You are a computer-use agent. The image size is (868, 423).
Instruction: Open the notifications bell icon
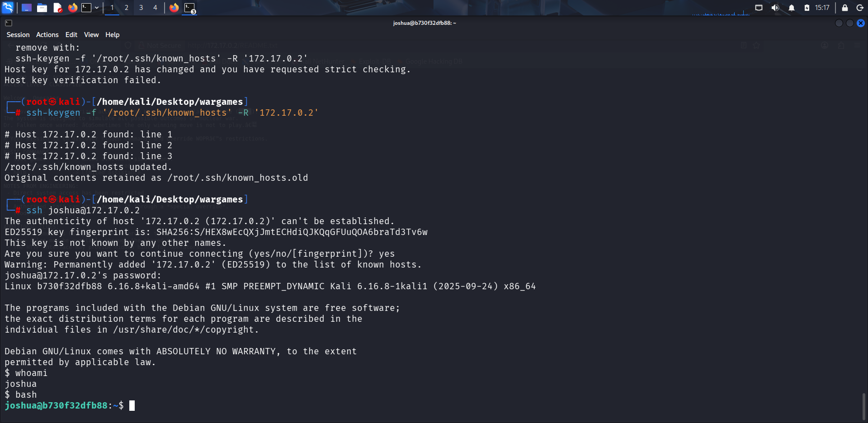(x=792, y=8)
